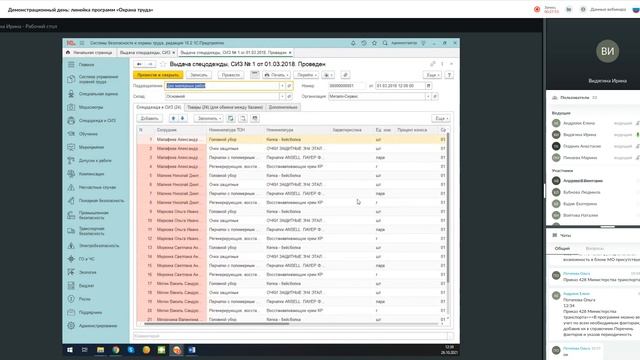Click the notifications bell icon in 1C title bar
This screenshot has height=360, width=640.
tap(353, 43)
